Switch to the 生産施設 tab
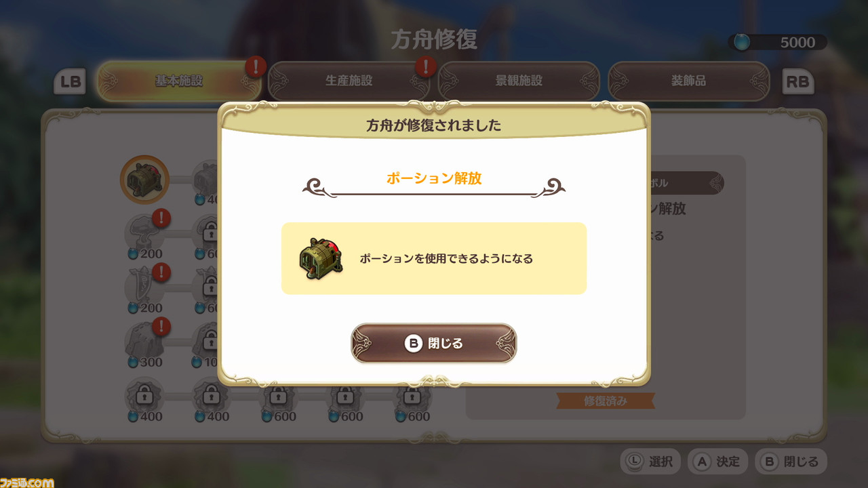 349,81
